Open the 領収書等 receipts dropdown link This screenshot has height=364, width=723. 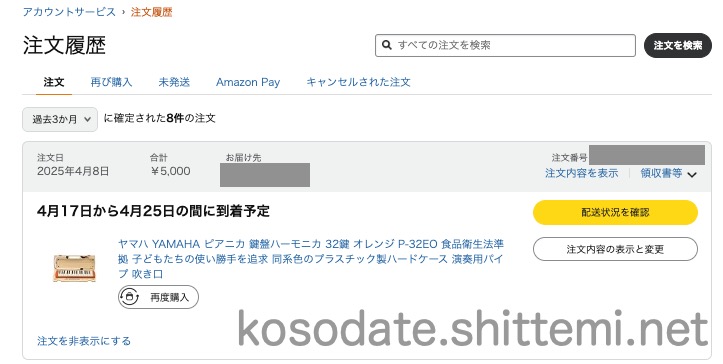(661, 173)
